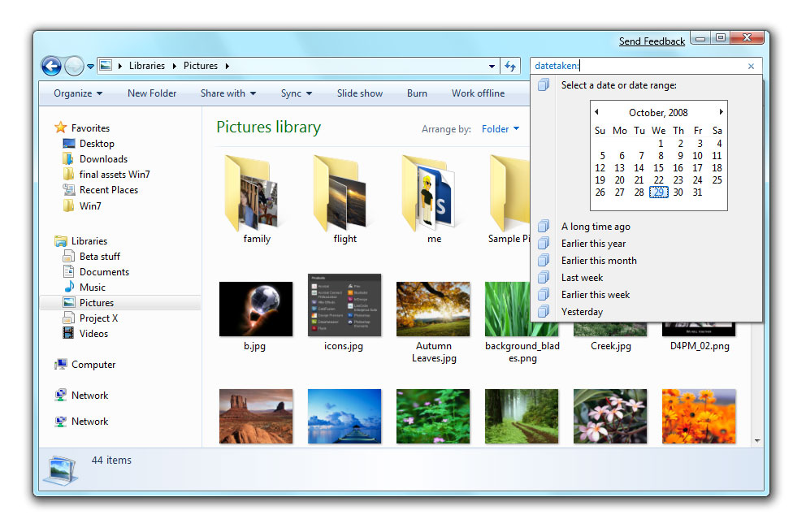Select Burn from the command bar
Screen dimensions: 806x532
tap(417, 93)
